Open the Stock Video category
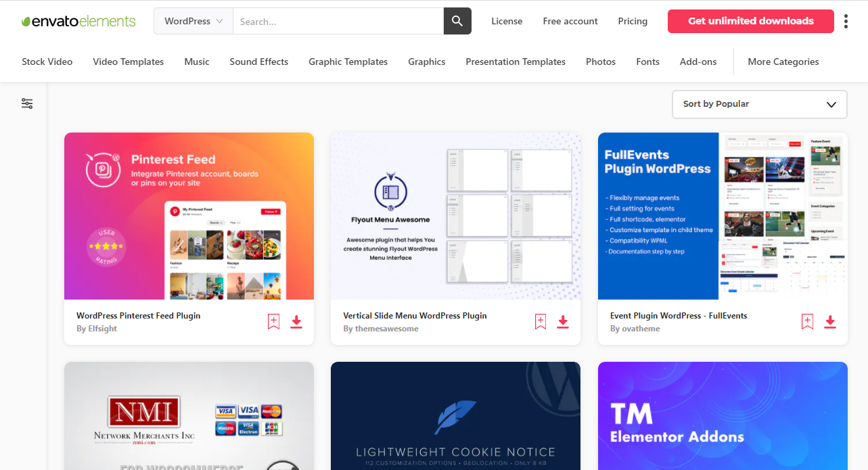Image resolution: width=868 pixels, height=470 pixels. 47,62
